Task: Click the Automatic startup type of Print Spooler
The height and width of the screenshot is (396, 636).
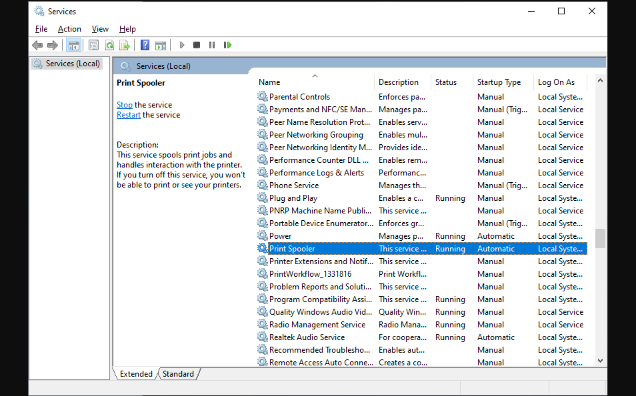Action: (496, 249)
